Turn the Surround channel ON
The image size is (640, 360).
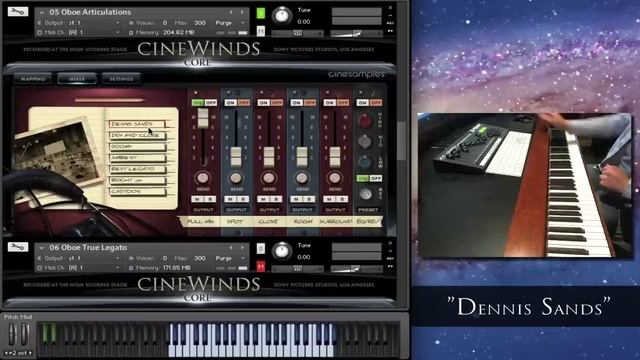point(330,102)
